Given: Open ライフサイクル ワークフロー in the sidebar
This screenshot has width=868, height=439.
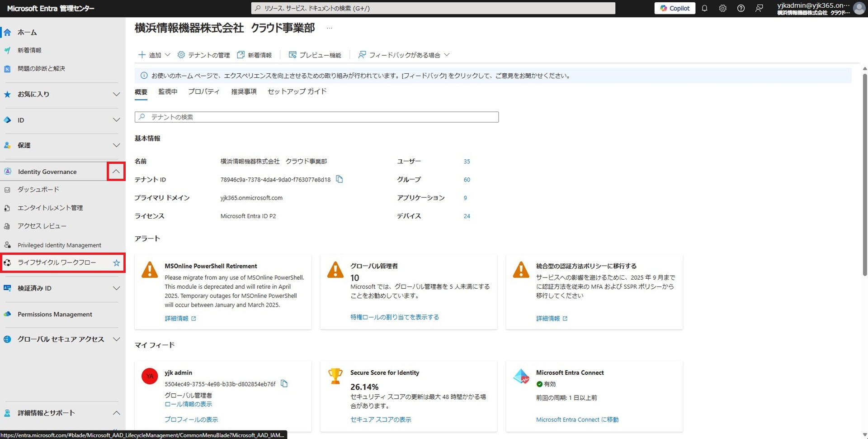Looking at the screenshot, I should tap(56, 262).
